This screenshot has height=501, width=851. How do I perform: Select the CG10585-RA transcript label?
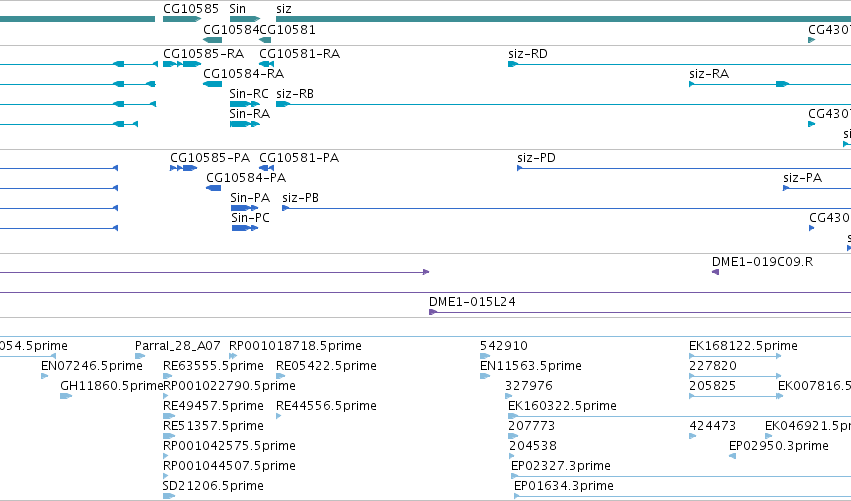[x=204, y=54]
